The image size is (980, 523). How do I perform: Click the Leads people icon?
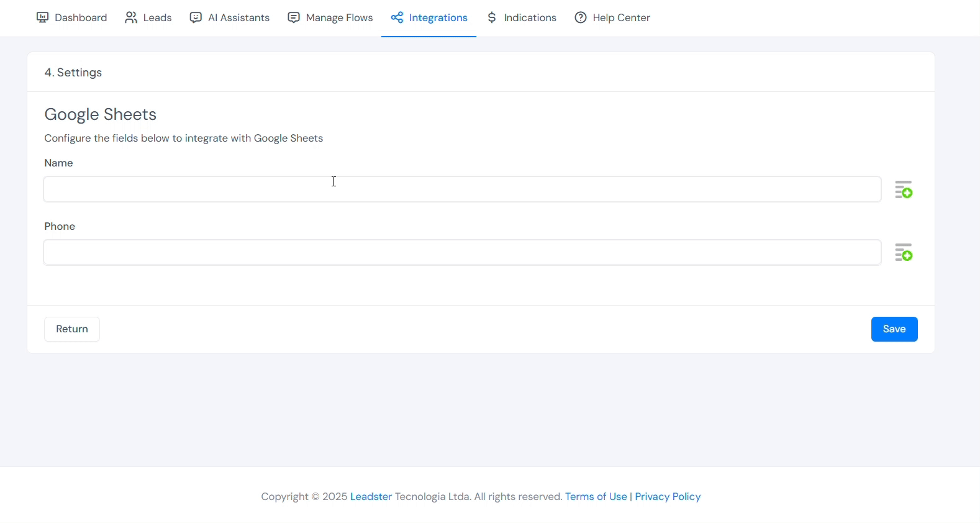(131, 17)
